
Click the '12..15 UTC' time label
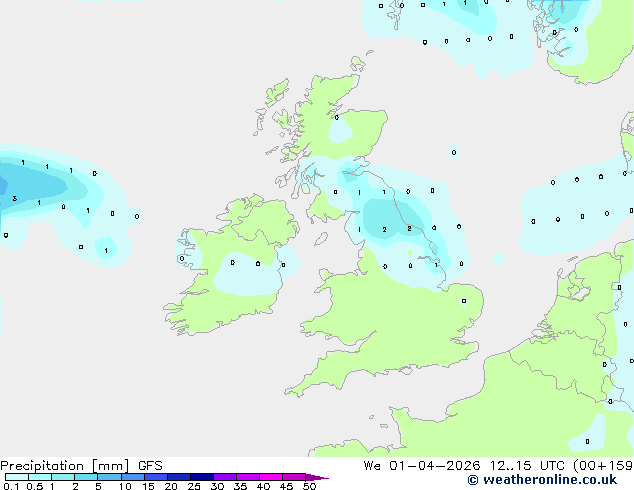pyautogui.click(x=527, y=466)
